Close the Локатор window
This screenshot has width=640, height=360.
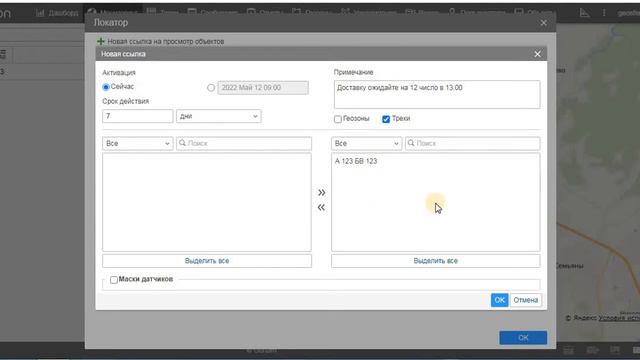(543, 23)
